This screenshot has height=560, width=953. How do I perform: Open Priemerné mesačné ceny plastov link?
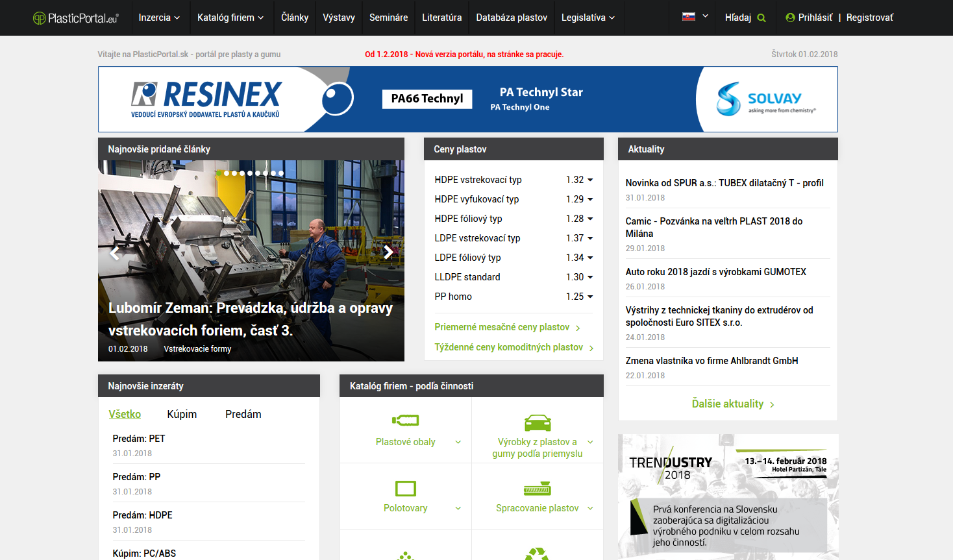point(507,327)
